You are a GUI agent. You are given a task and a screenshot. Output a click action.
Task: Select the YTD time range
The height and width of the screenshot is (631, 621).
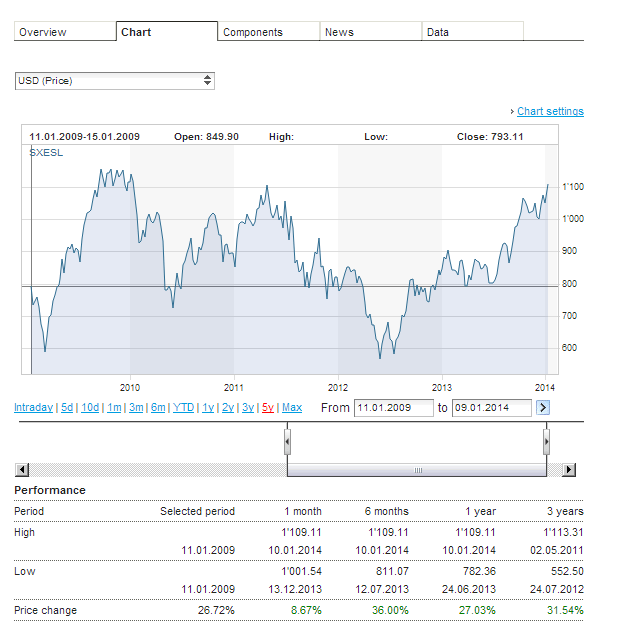[184, 408]
